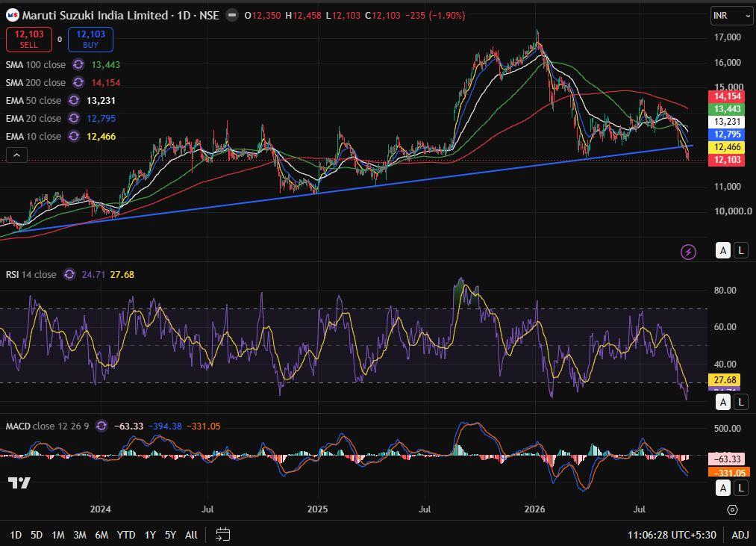Click the 12,103 BUY button

click(x=90, y=39)
